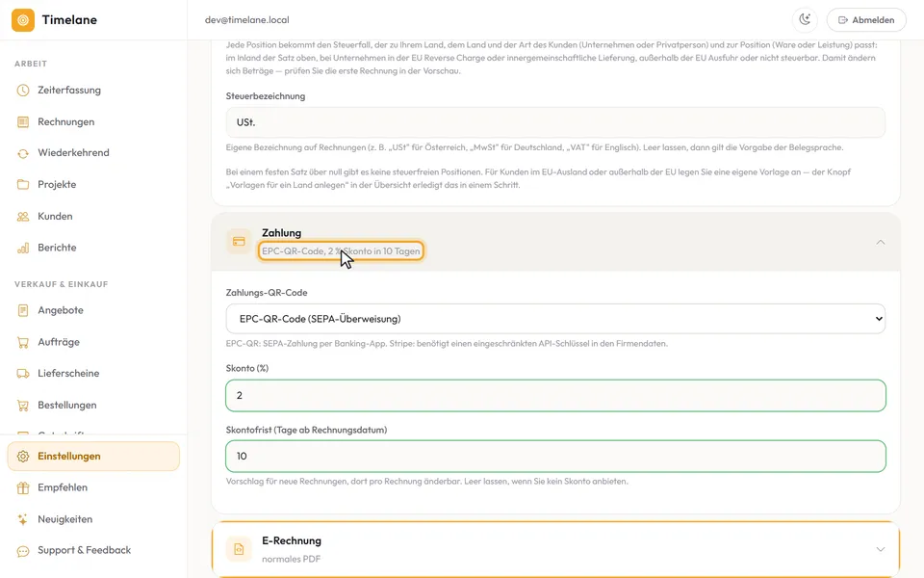Open Berichte via the bar-chart icon
Screen dimensions: 924x578
[x=23, y=248]
